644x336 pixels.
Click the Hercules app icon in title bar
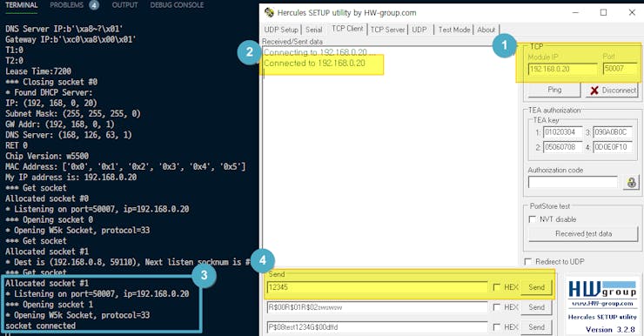pos(269,12)
